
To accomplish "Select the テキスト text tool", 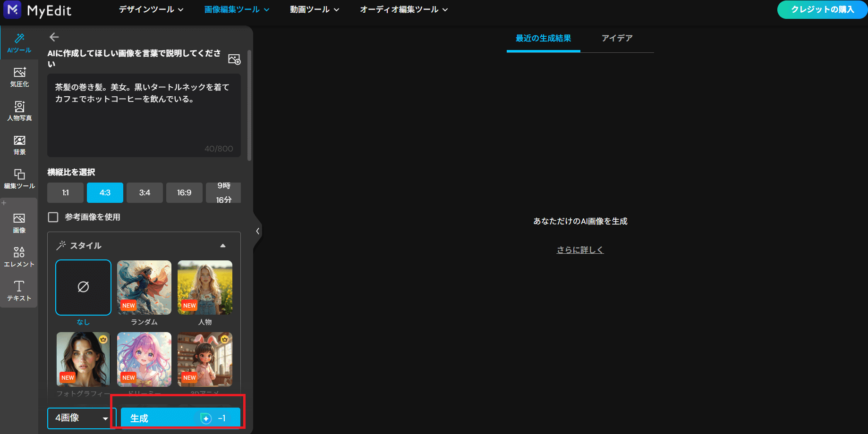I will tap(19, 291).
